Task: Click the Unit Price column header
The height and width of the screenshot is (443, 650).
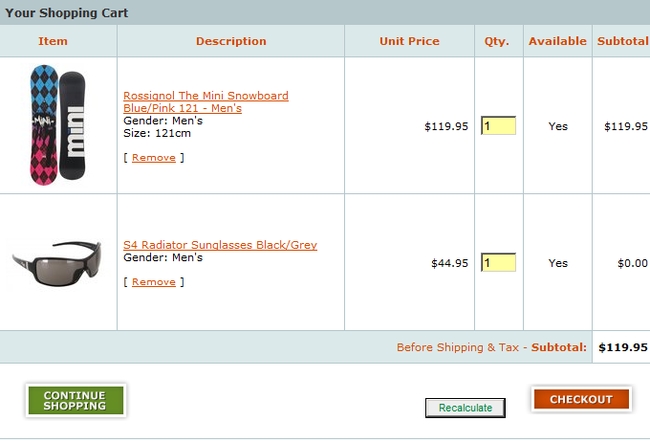Action: click(x=409, y=41)
